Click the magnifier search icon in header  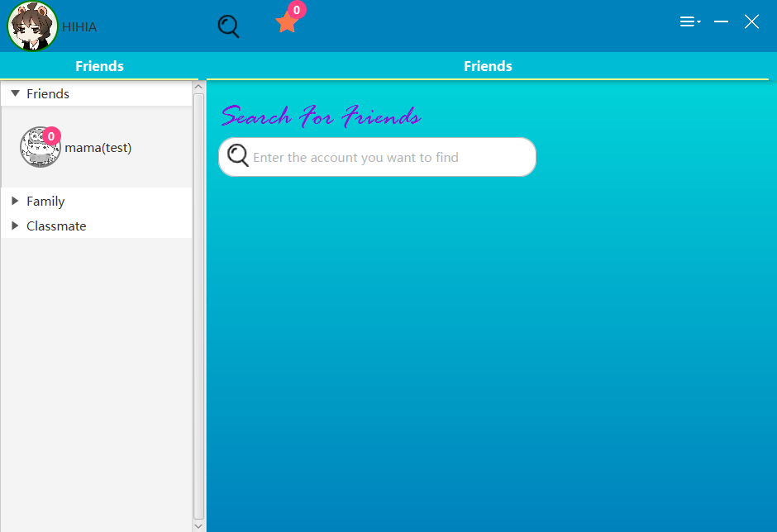pos(228,26)
